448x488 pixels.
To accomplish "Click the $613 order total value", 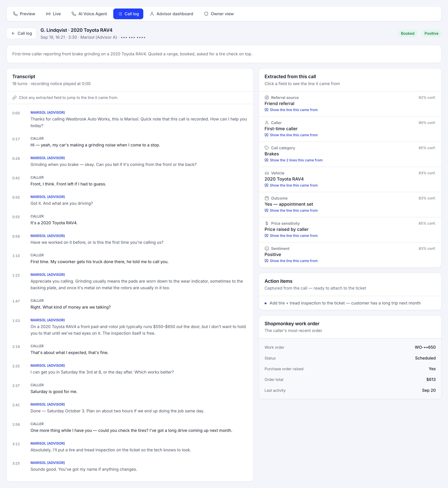I will (x=431, y=380).
